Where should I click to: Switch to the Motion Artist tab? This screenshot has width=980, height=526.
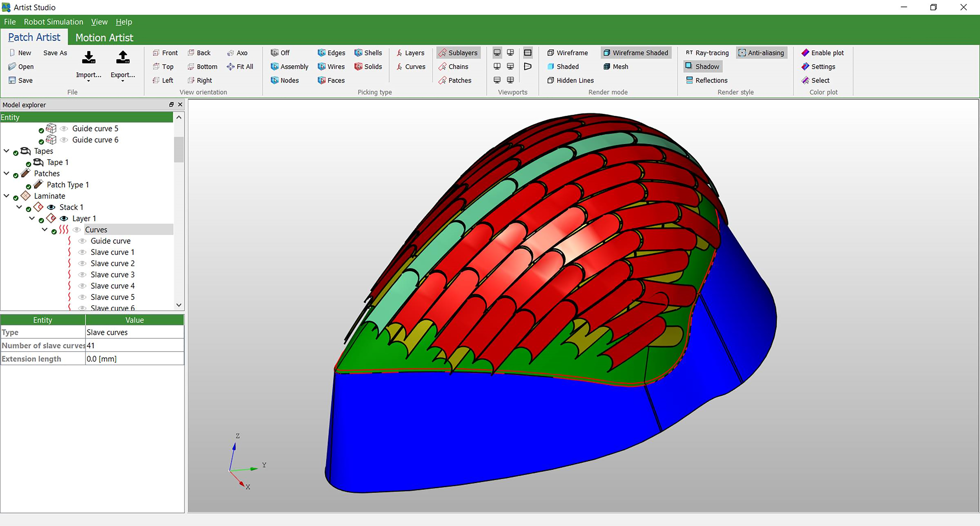(104, 38)
